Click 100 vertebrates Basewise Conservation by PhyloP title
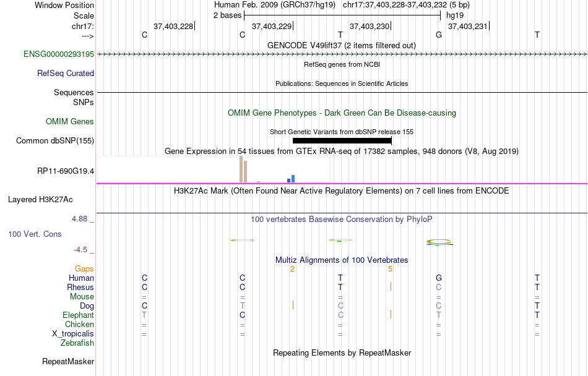588x376 pixels. point(341,220)
